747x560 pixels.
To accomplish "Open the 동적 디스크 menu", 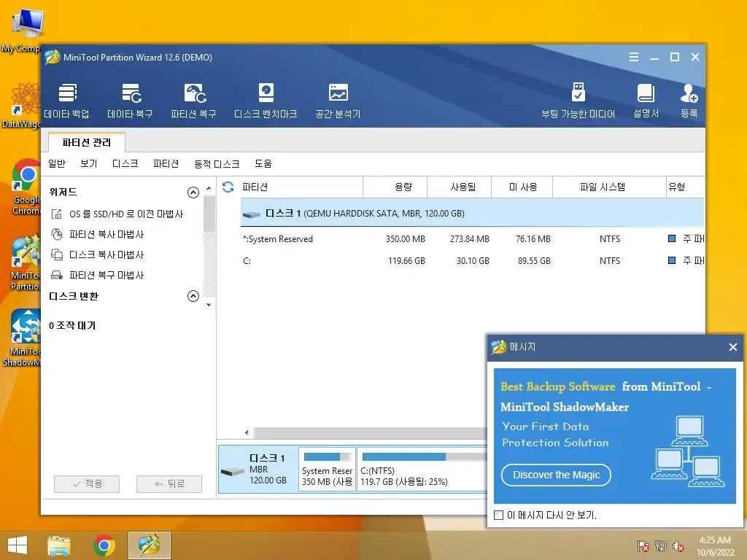I will point(217,164).
